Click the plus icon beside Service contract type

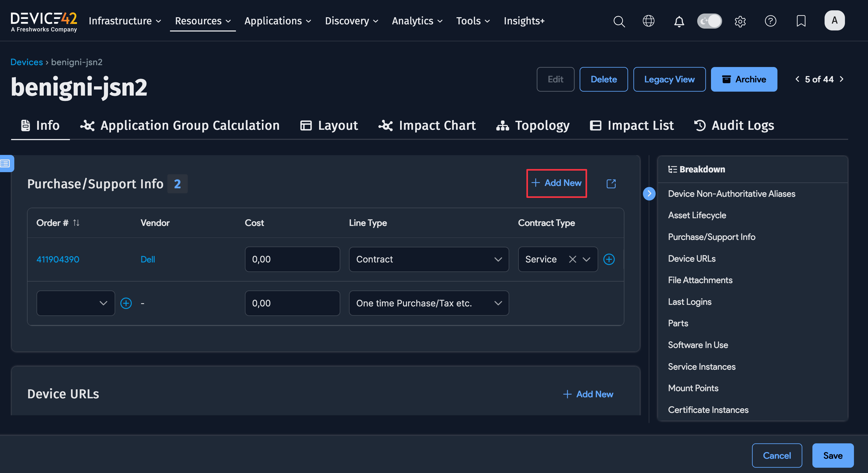[609, 260]
